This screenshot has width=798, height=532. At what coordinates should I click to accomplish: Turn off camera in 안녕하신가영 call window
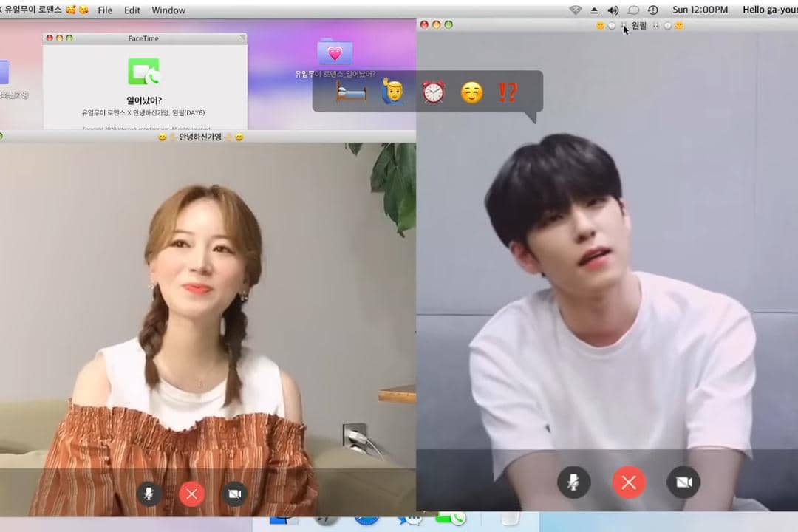(235, 494)
